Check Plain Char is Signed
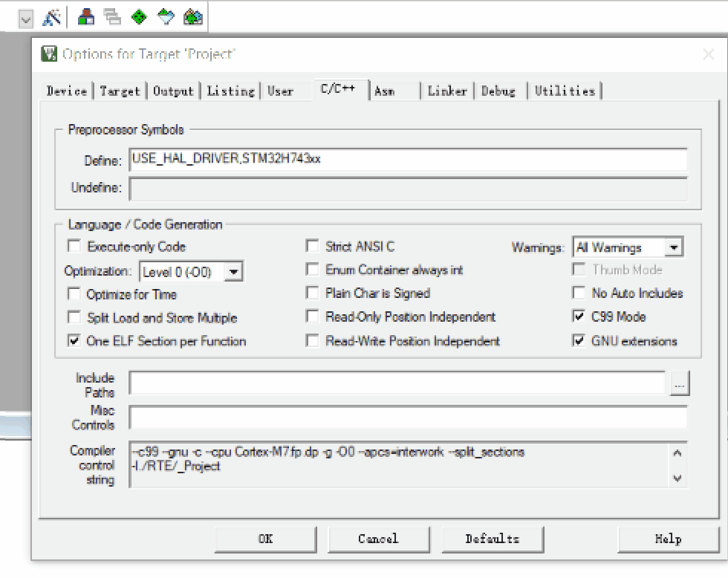The width and height of the screenshot is (728, 578). tap(313, 293)
